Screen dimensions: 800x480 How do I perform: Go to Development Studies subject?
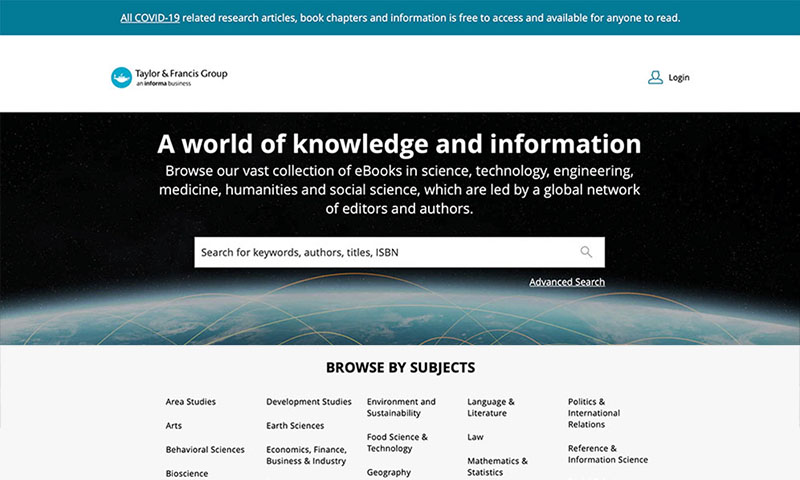tap(308, 402)
